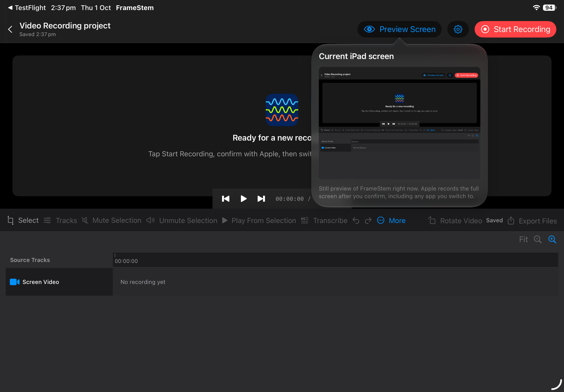
Task: Click the Saved status label in the toolbar
Action: (494, 220)
